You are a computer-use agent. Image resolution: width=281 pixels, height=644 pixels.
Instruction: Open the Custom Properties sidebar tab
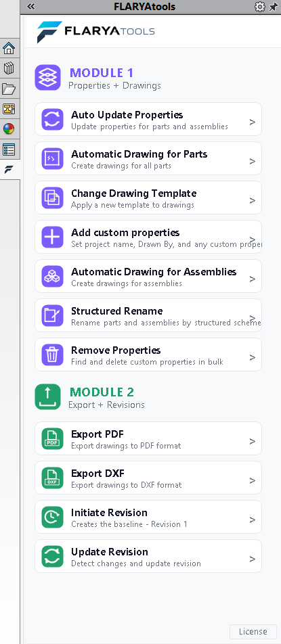(x=9, y=149)
